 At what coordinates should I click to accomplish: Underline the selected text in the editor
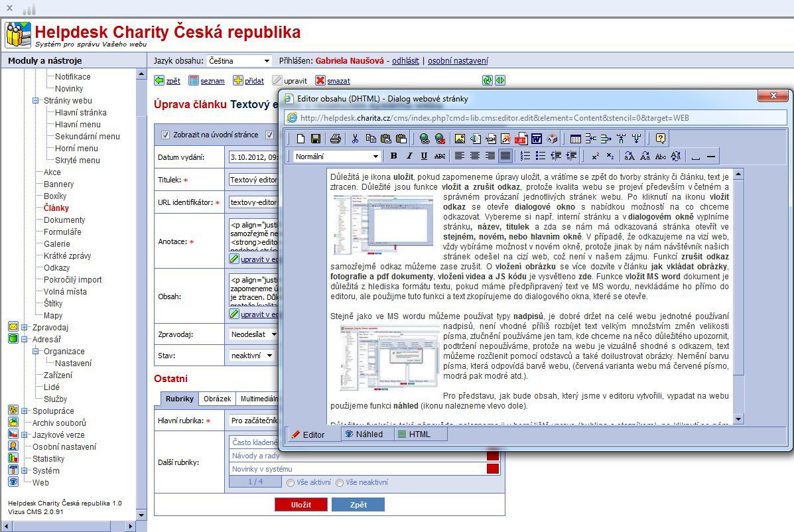[425, 156]
